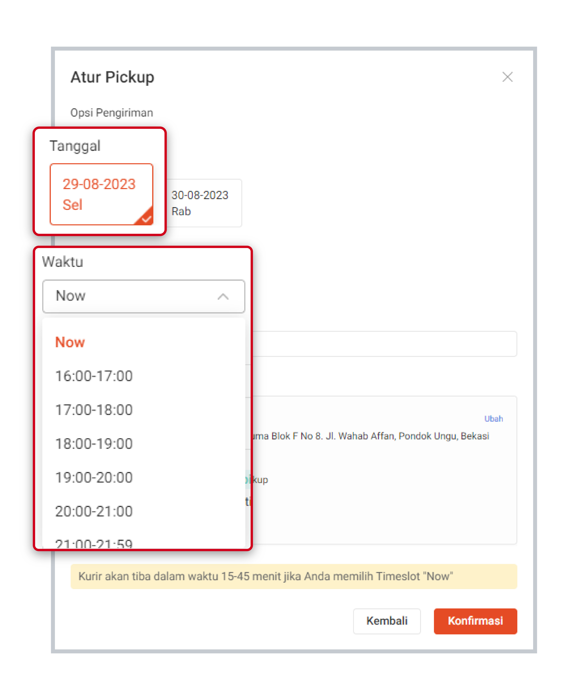Screen dimensions: 588x700
Task: Select the 19:00-20:00 pickup time
Action: (x=94, y=477)
